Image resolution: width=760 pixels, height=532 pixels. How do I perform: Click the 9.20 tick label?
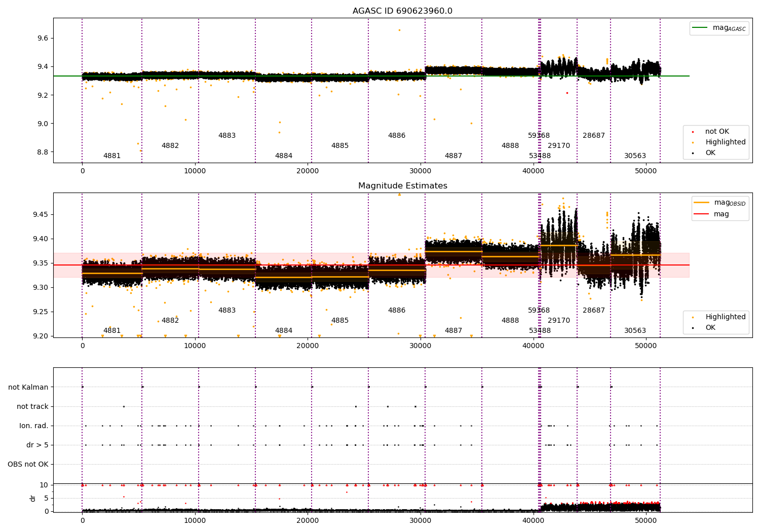click(x=40, y=336)
